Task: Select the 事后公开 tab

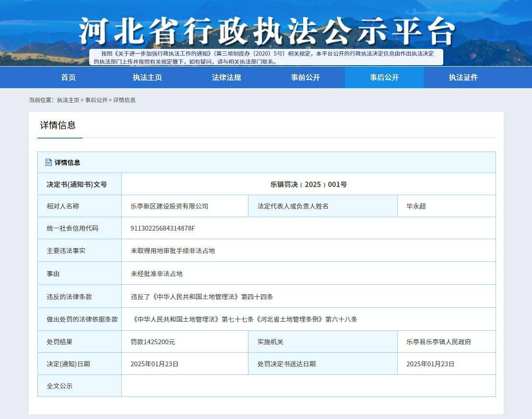Action: click(384, 77)
